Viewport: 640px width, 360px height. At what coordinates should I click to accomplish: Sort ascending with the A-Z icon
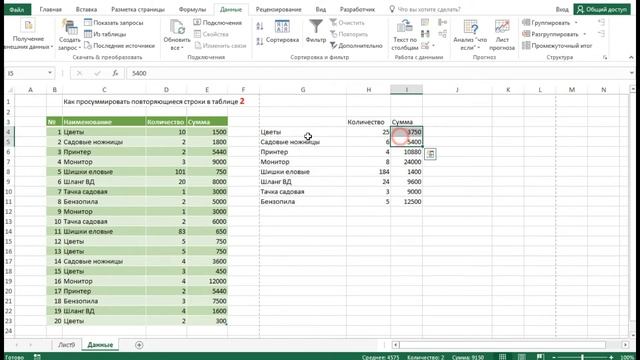(260, 26)
